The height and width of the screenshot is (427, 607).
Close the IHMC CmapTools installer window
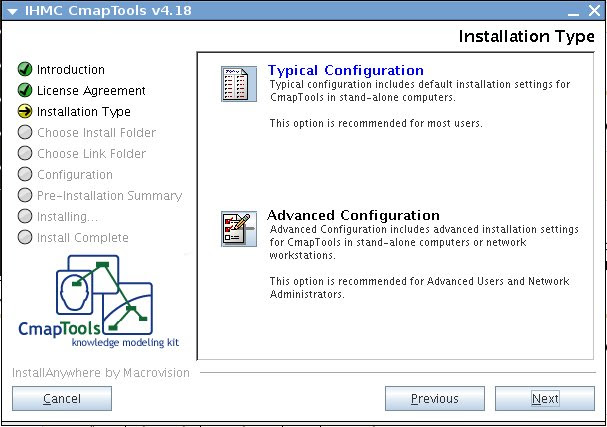pyautogui.click(x=595, y=10)
